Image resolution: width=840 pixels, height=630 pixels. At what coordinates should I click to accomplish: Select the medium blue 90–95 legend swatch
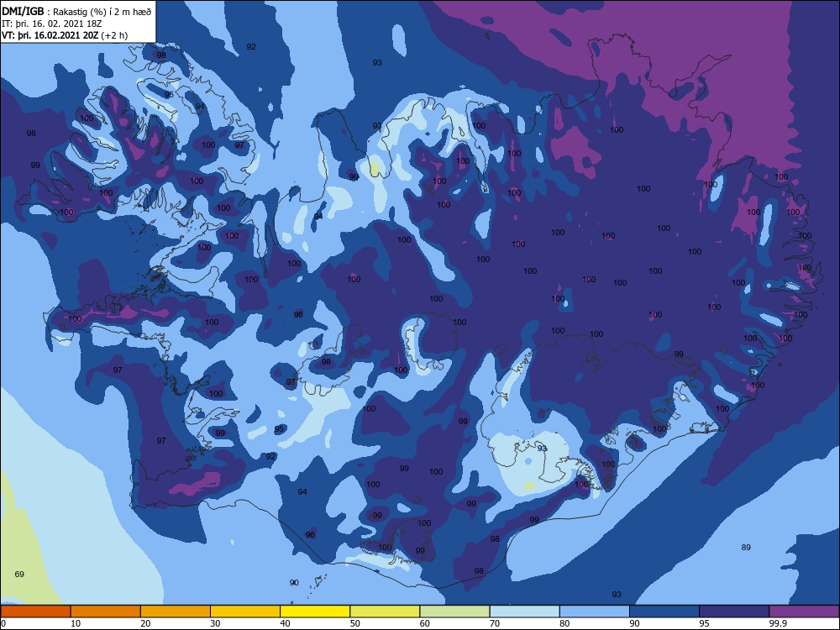click(664, 612)
